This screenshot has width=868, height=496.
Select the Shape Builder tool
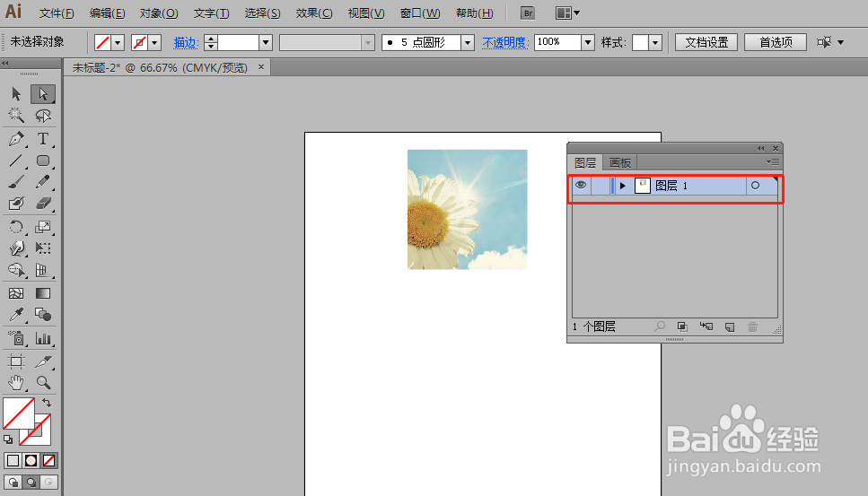[x=16, y=270]
